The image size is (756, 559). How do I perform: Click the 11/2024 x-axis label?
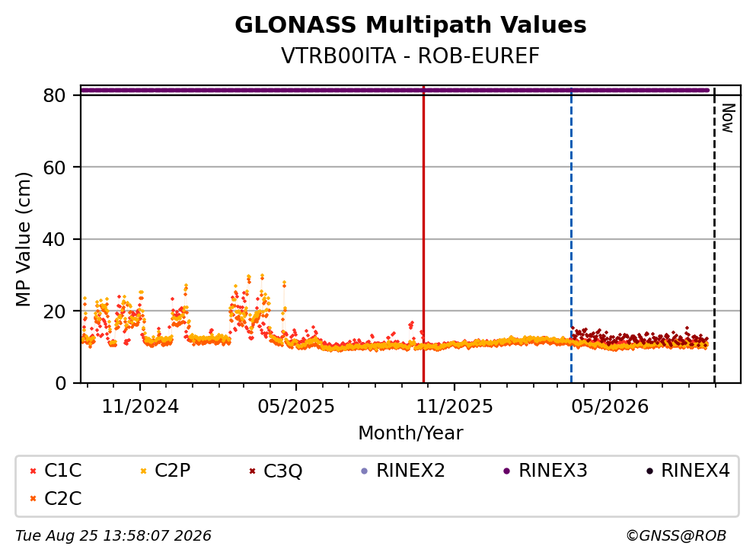[140, 407]
